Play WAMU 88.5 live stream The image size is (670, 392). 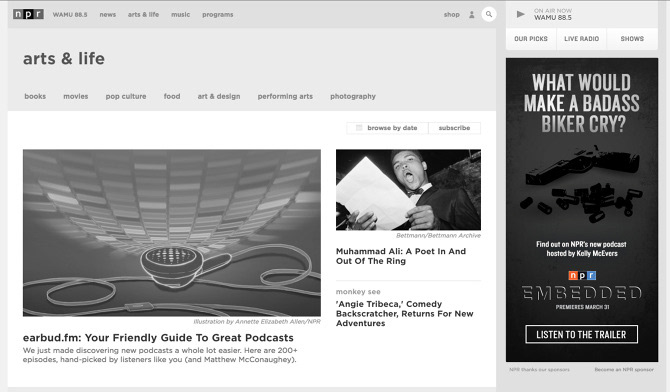[x=520, y=14]
